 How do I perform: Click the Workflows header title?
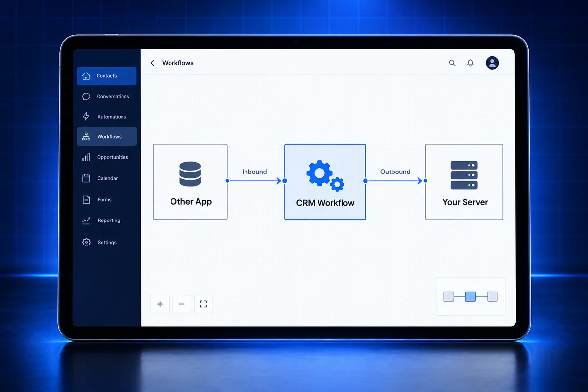[178, 63]
